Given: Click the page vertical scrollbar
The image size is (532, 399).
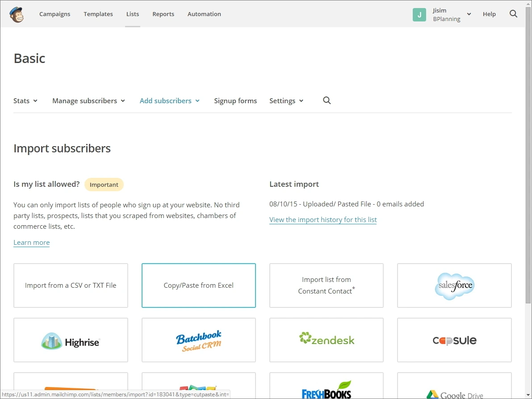Looking at the screenshot, I should point(528,155).
